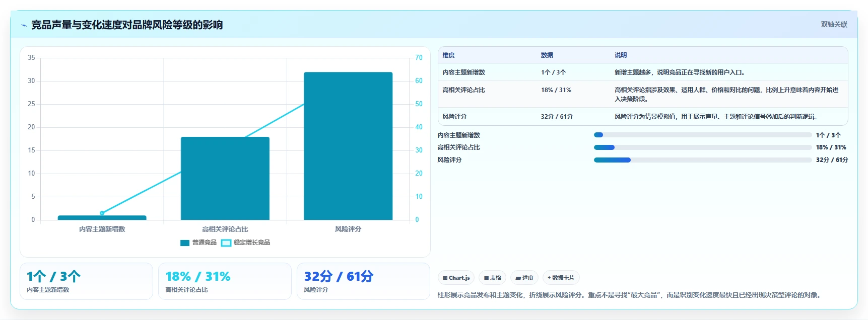Viewport: 868px width, 320px height.
Task: Select the 高相关评论占比 cell in the table
Action: coord(463,90)
